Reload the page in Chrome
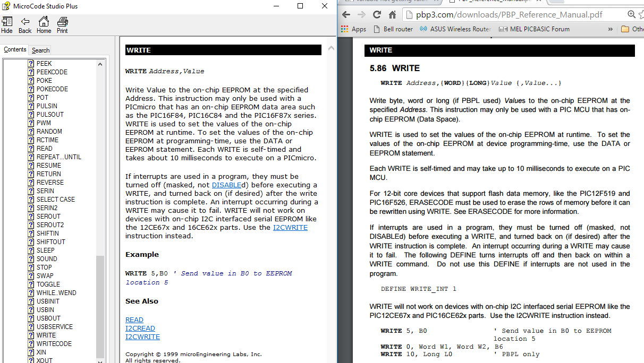This screenshot has height=363, width=644. pos(377,15)
